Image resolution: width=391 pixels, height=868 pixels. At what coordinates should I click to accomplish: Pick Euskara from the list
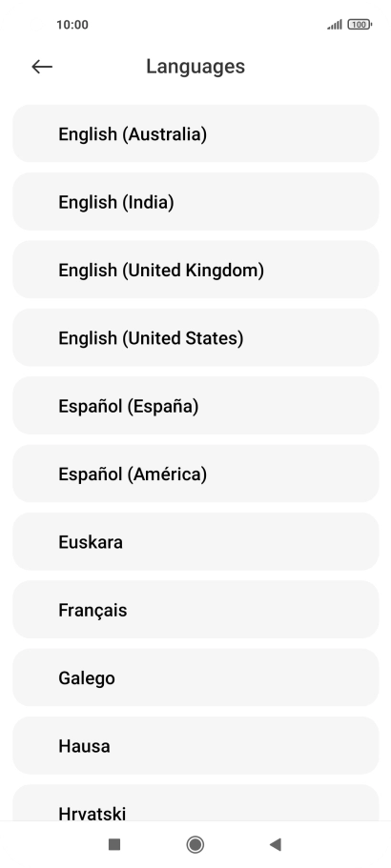(195, 541)
